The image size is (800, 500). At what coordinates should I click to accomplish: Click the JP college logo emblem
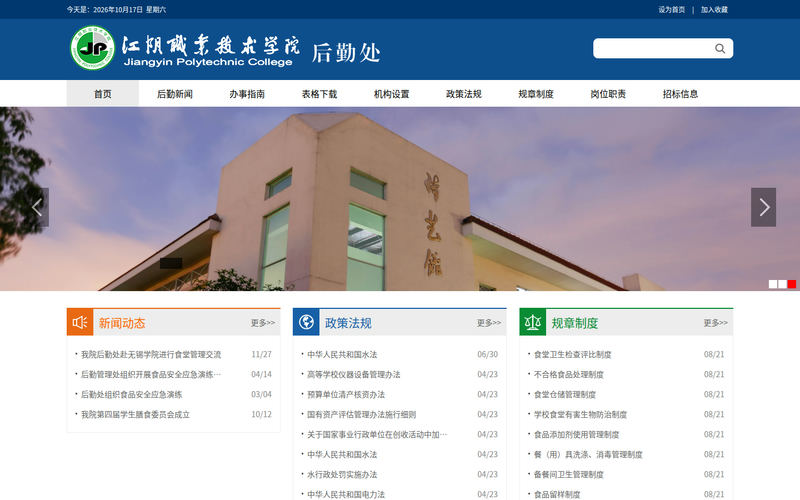[x=92, y=48]
